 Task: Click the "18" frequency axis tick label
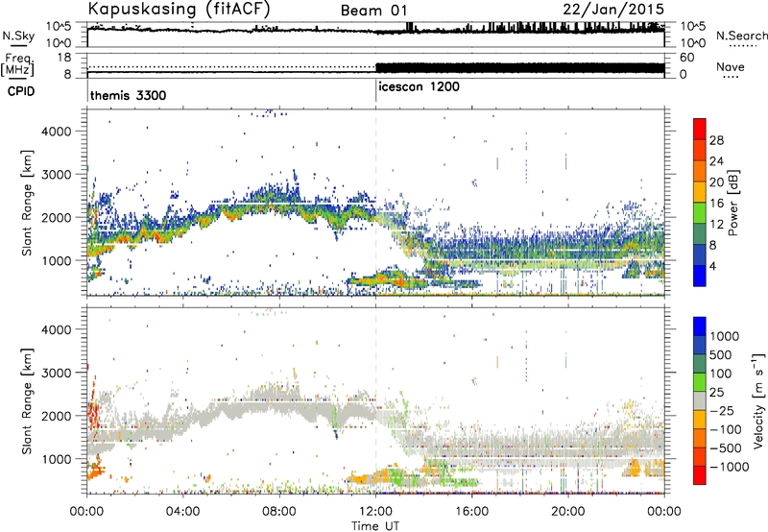64,58
